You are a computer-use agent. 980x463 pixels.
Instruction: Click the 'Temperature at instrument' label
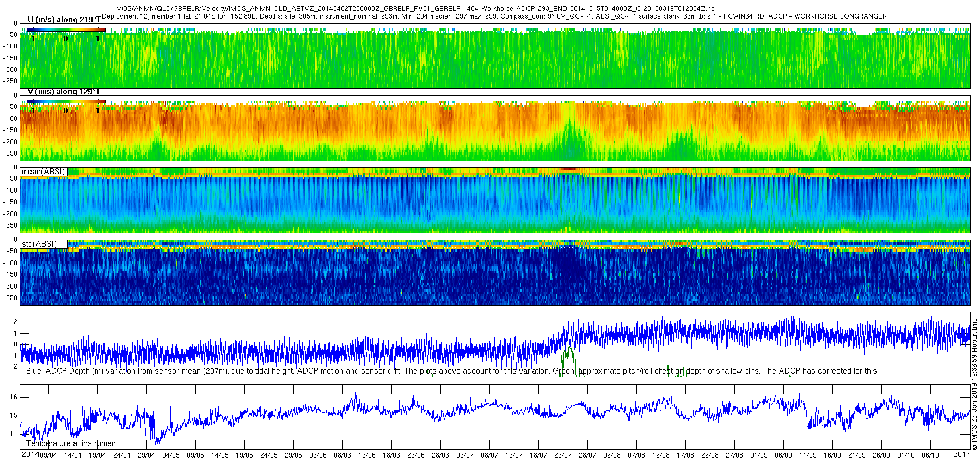(72, 443)
